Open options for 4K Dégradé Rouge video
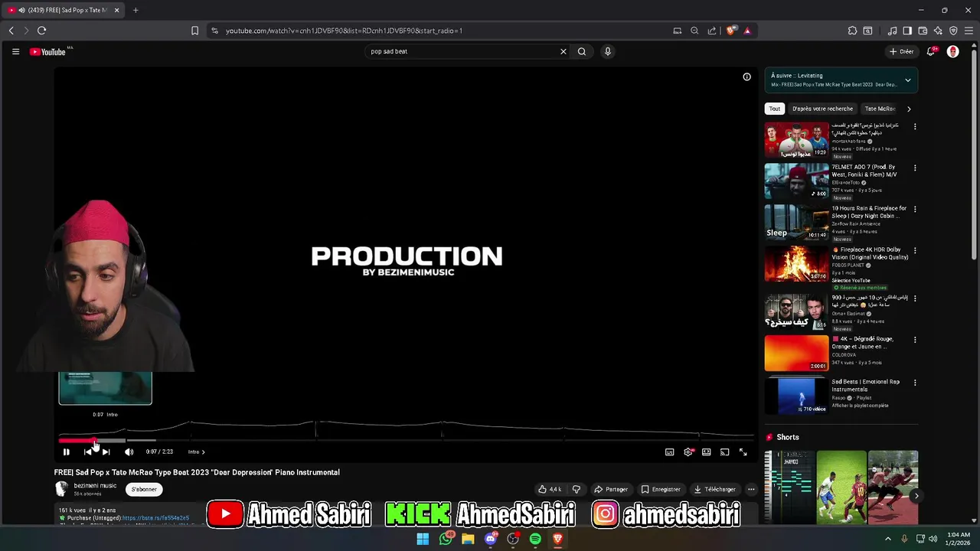 coord(914,340)
